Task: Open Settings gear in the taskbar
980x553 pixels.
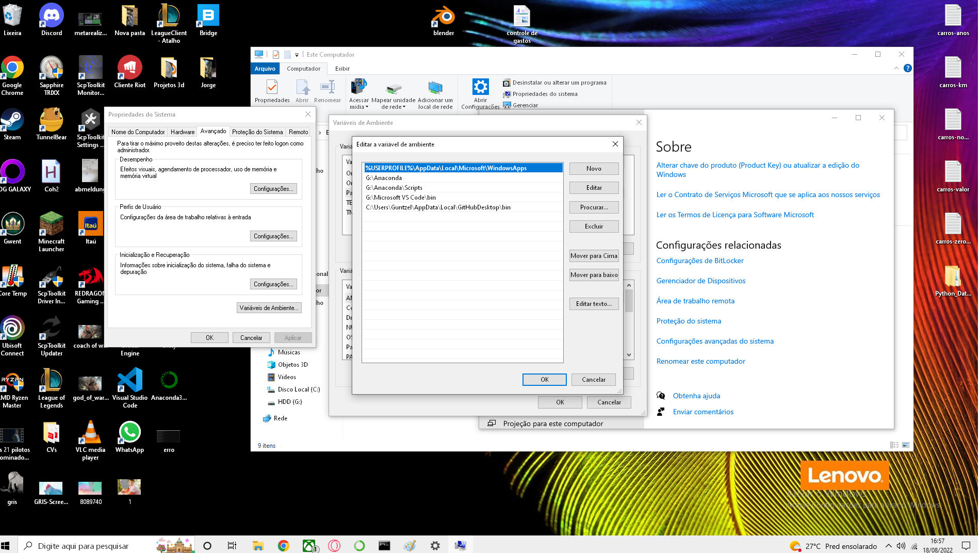Action: 435,546
